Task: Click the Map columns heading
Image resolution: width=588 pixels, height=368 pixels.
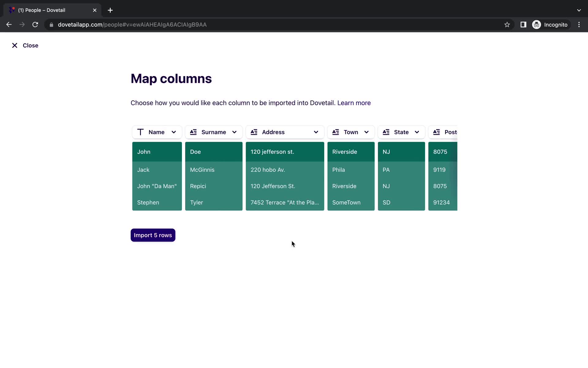Action: click(x=171, y=79)
